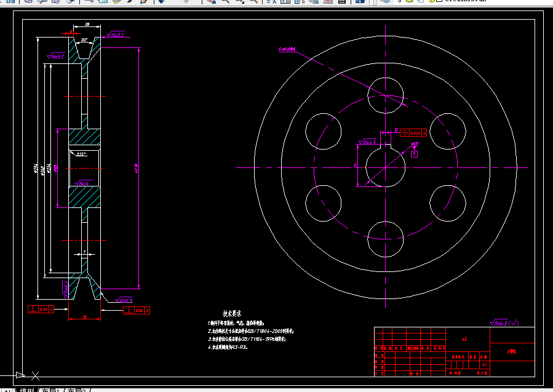
Task: Select the bottom lightening hole circle in front view
Action: click(x=385, y=239)
